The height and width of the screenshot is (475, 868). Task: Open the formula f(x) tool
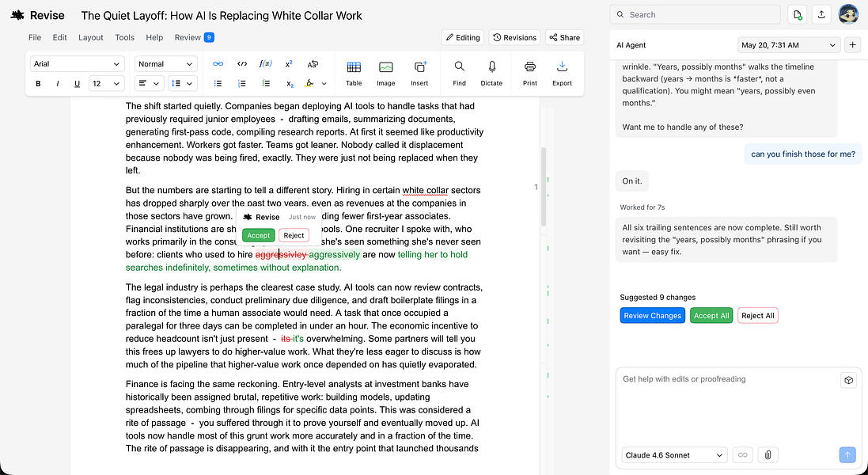click(265, 63)
